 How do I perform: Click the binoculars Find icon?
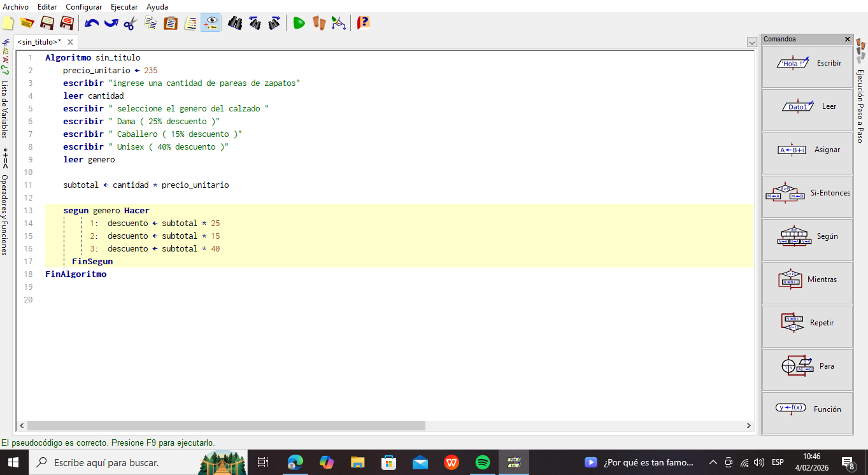[235, 24]
